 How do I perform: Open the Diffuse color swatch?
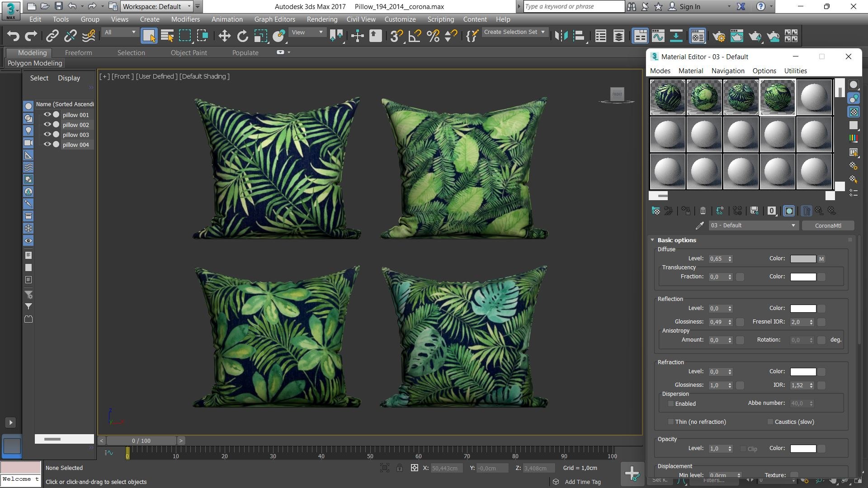(803, 259)
